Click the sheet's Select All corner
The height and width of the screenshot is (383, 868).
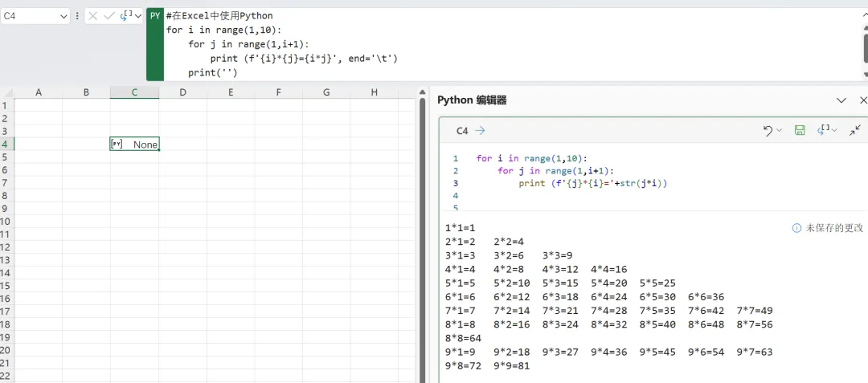tap(6, 92)
